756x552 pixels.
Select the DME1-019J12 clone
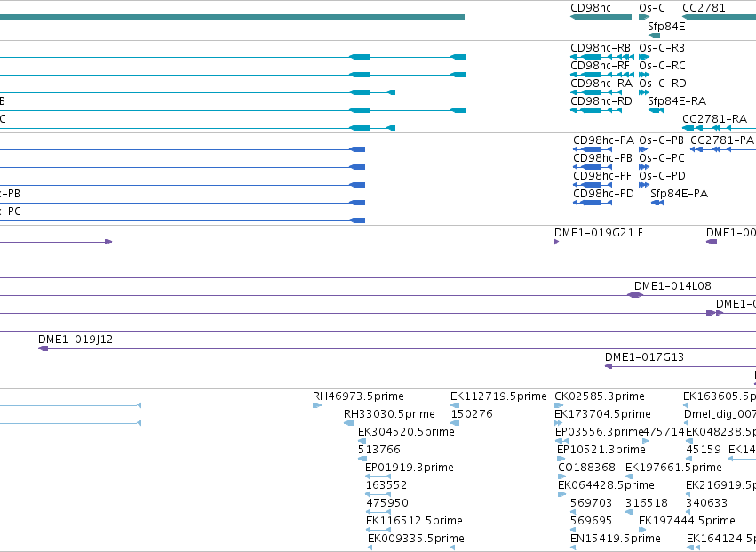click(397, 348)
